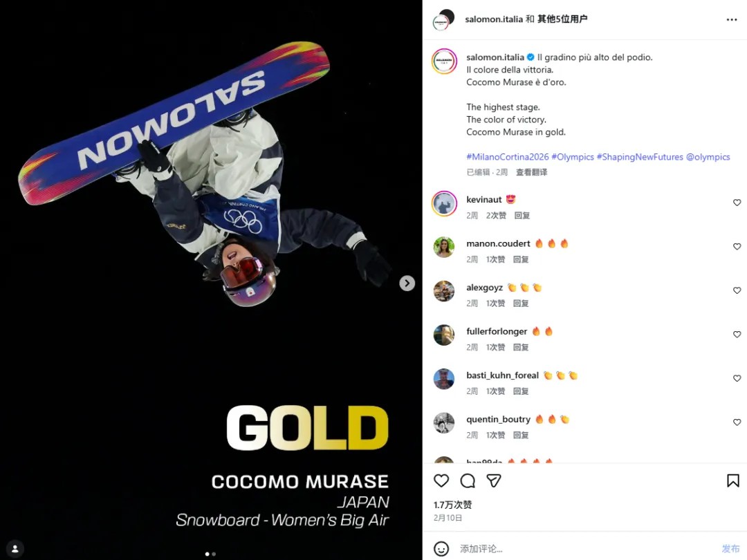747x560 pixels.
Task: Like the post with the heart icon
Action: pos(441,480)
